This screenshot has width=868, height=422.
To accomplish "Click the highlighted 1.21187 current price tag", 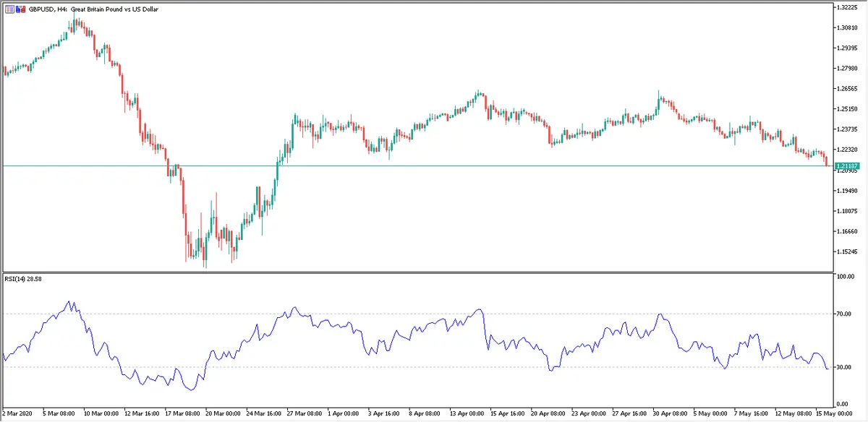I will 846,166.
